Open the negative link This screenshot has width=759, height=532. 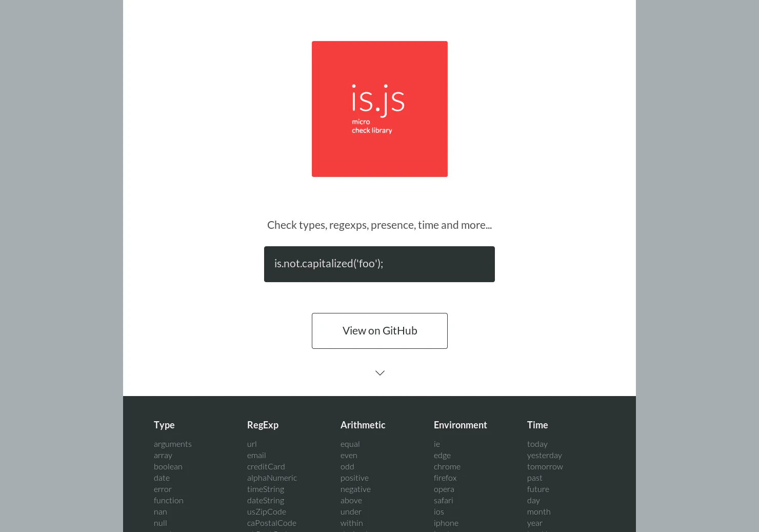[x=355, y=489]
